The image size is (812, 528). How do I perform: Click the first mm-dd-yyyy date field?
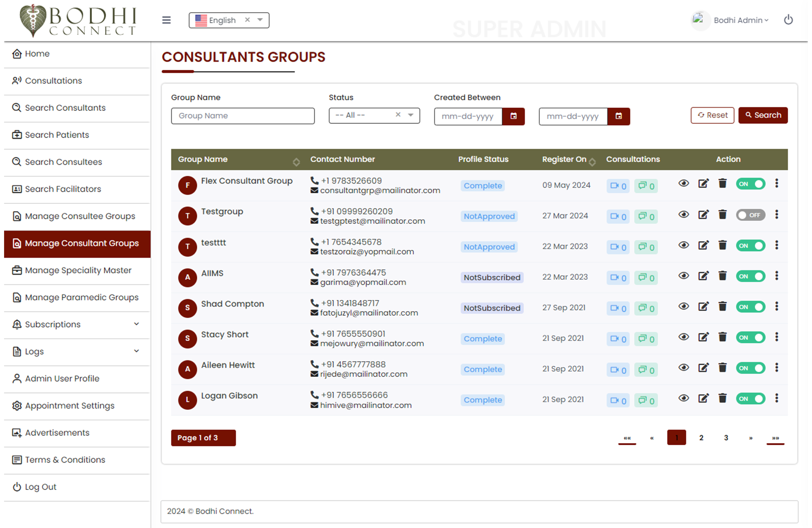tap(468, 117)
